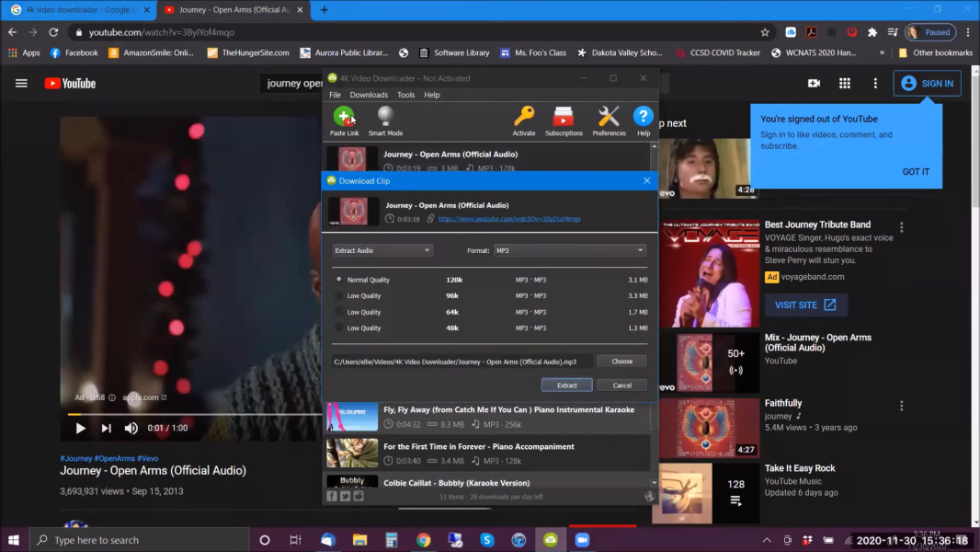Click the YouTube video URL link
This screenshot has height=552, width=980.
508,219
